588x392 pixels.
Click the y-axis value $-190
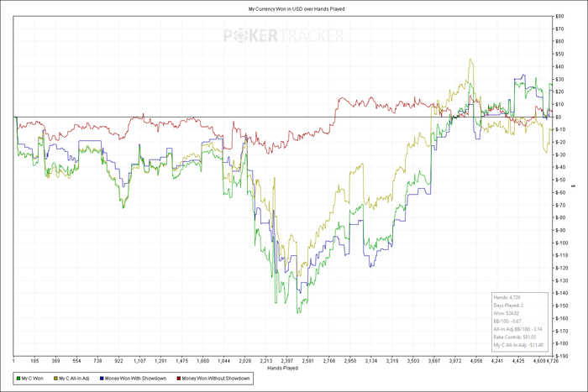pyautogui.click(x=561, y=356)
